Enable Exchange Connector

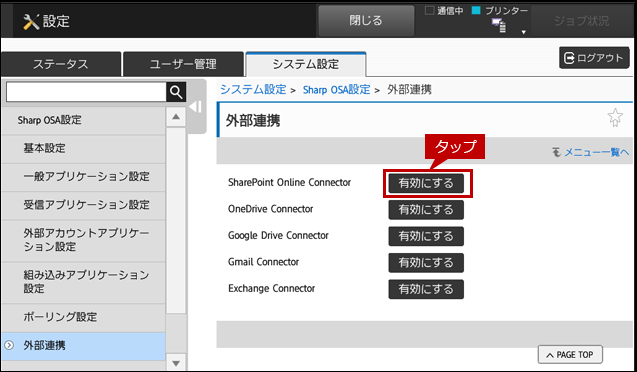[x=426, y=289]
